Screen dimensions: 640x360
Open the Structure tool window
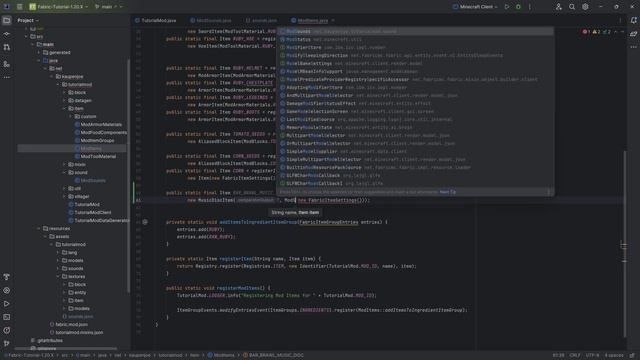[7, 64]
